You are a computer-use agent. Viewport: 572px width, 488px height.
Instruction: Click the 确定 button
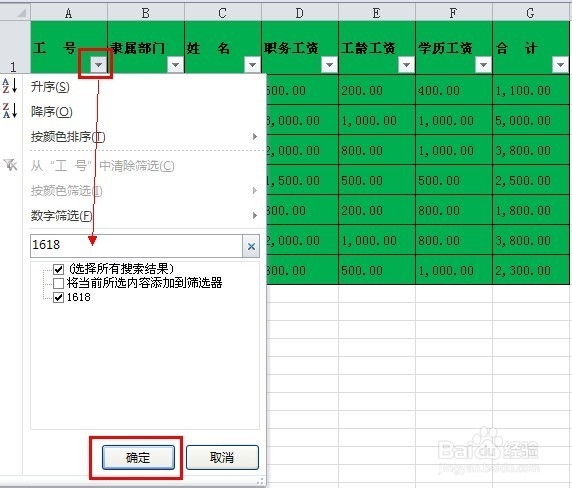click(138, 457)
